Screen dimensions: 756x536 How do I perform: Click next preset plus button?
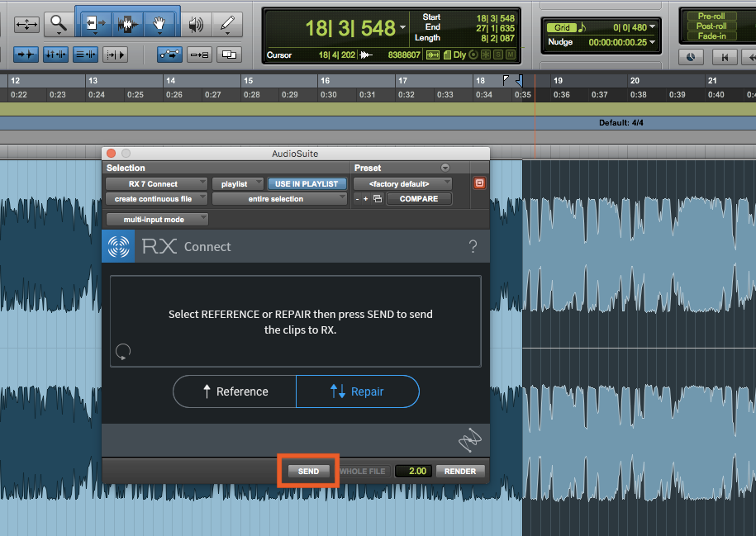[365, 198]
